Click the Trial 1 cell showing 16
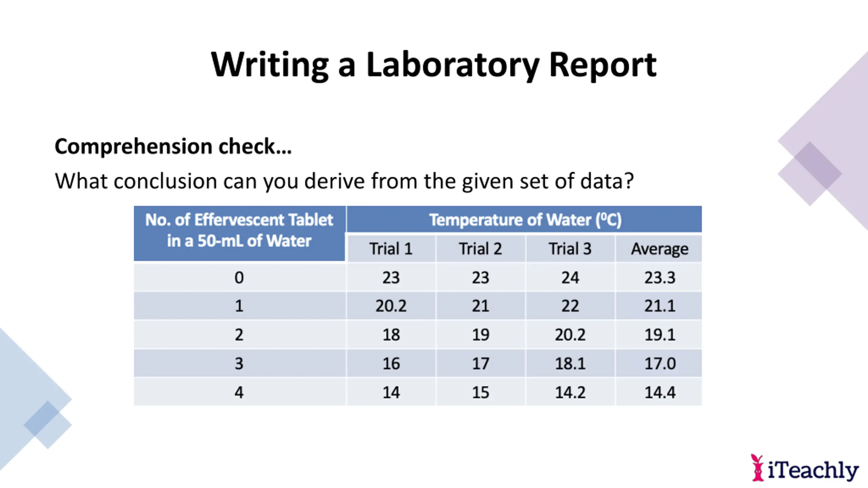 tap(391, 364)
